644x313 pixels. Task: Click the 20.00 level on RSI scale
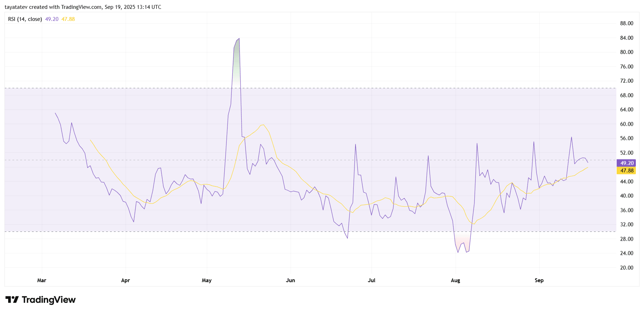point(626,268)
